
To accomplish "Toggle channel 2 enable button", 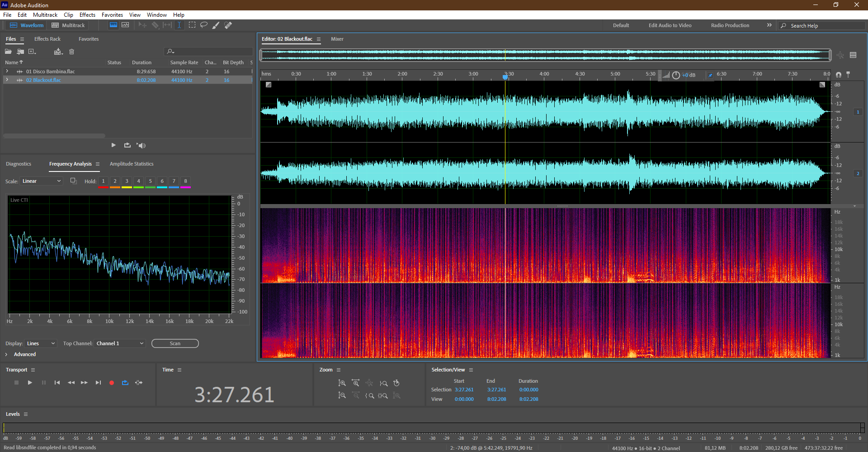I will [x=858, y=173].
